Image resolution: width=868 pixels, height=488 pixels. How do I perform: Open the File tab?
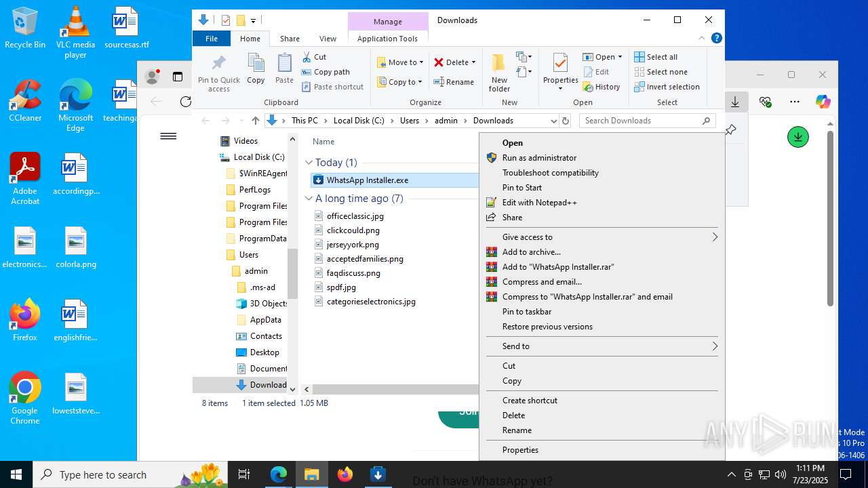212,39
